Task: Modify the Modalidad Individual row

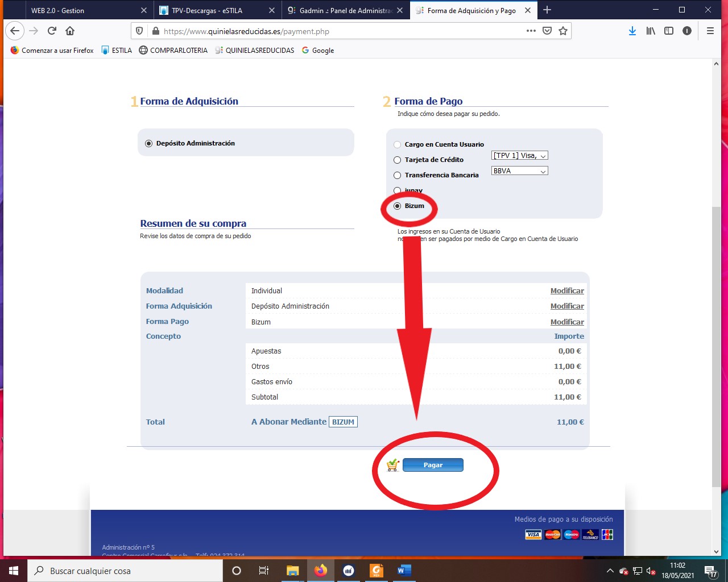Action: coord(567,290)
